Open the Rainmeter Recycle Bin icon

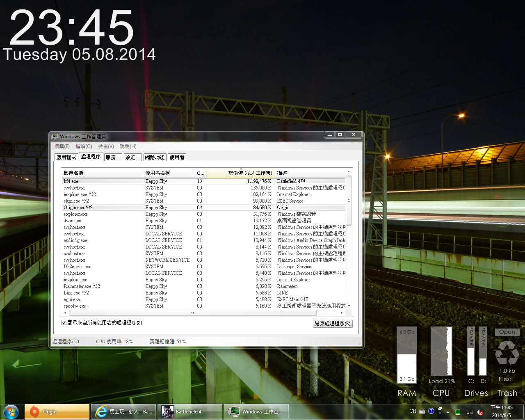[x=507, y=353]
